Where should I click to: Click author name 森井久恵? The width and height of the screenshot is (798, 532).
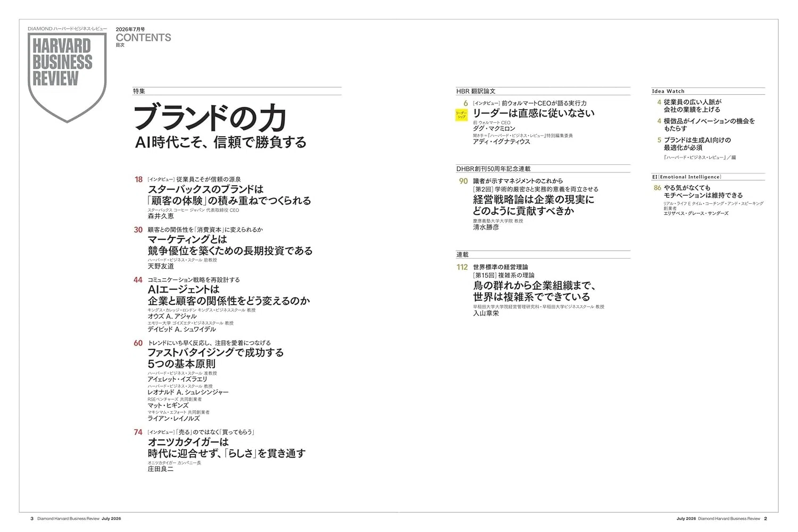coord(161,216)
